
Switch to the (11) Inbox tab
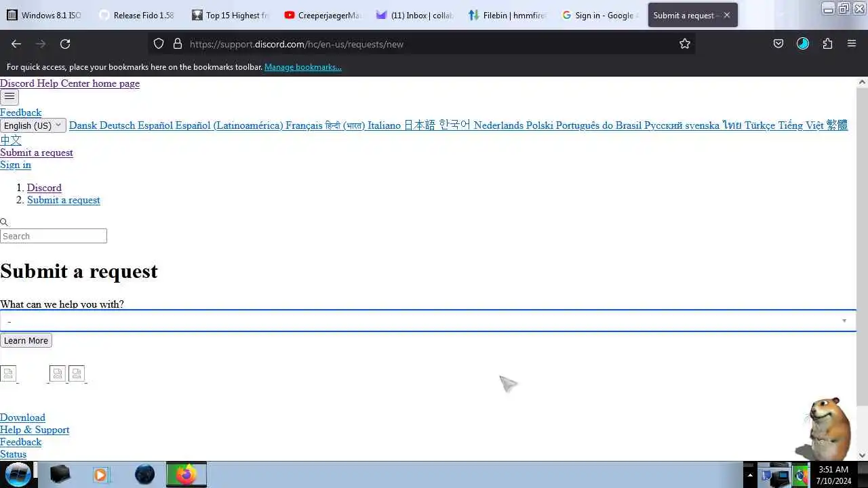(x=415, y=15)
